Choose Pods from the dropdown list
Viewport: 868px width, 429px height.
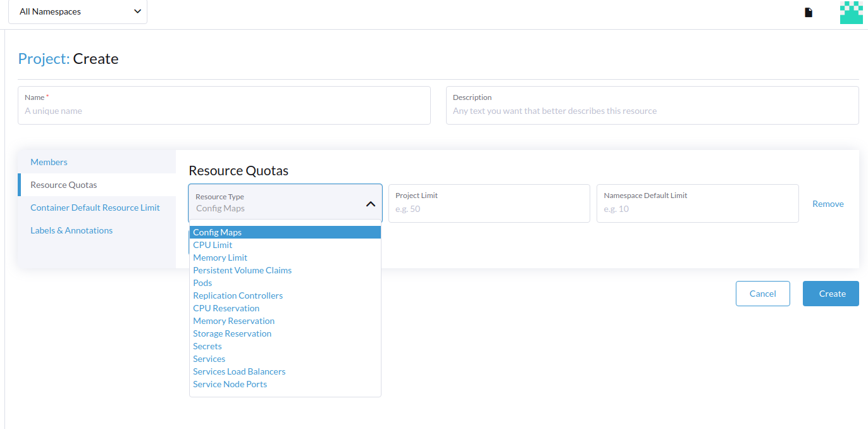tap(202, 283)
